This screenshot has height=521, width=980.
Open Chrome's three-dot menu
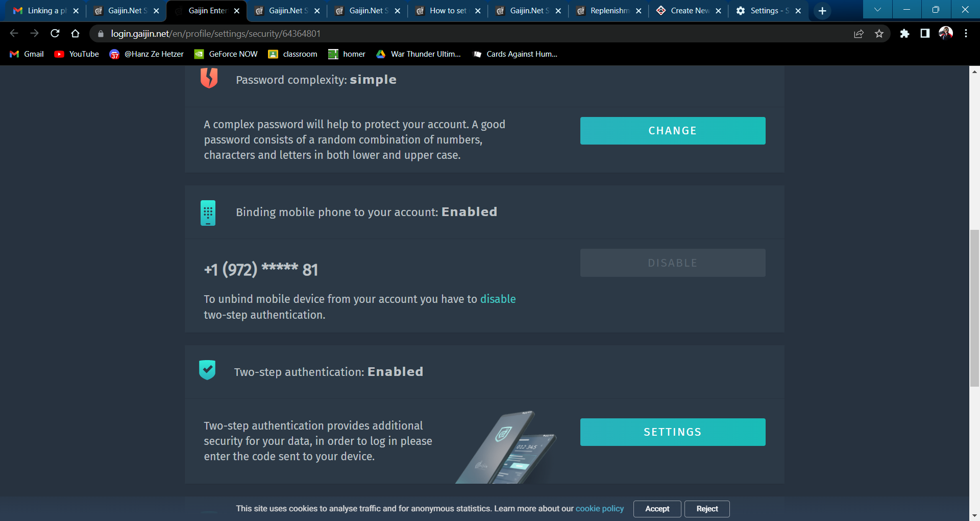pos(966,33)
